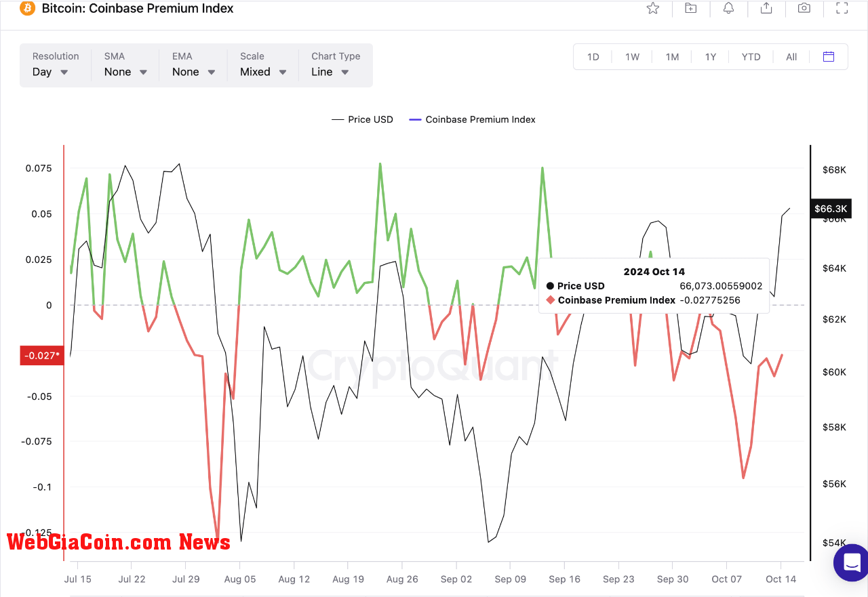Screen dimensions: 868x597
Task: Add chart to folder icon
Action: 690,8
